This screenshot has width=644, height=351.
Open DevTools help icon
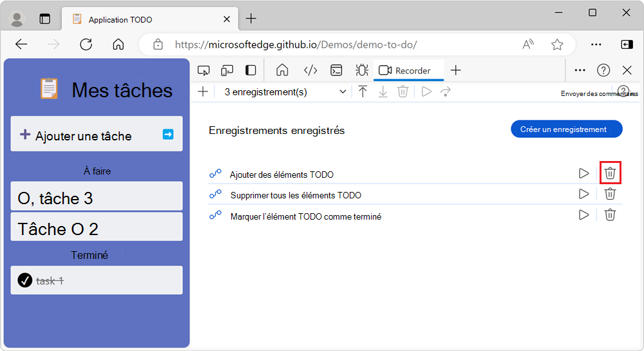pyautogui.click(x=603, y=70)
